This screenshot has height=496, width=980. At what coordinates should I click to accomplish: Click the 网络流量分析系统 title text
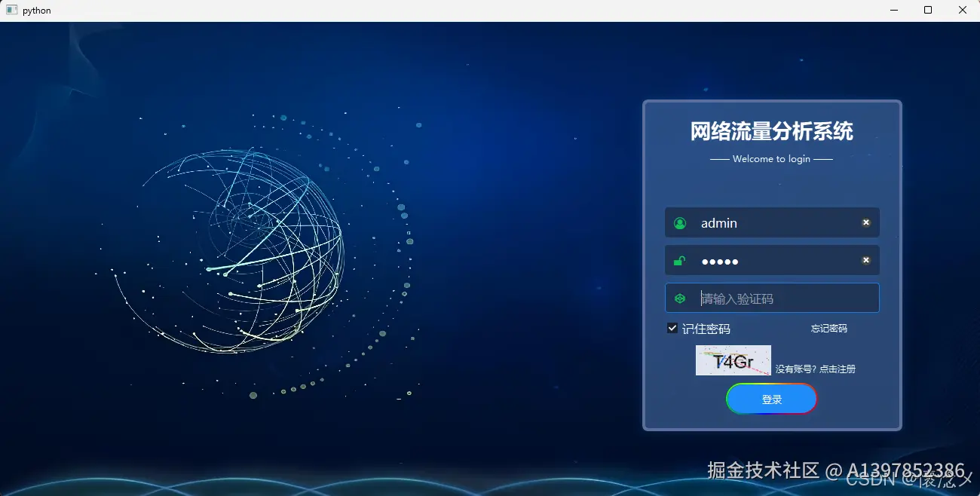pos(770,131)
